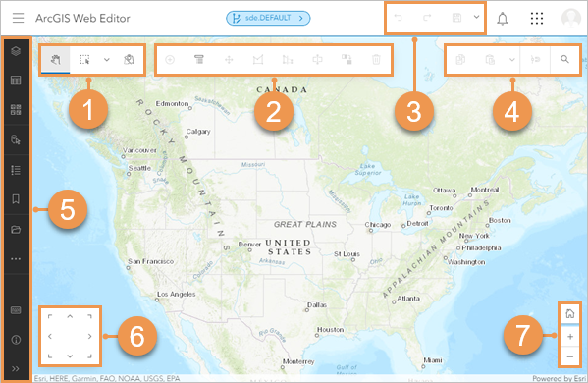Click the Atlanta label on the map
The image size is (588, 383).
point(408,299)
